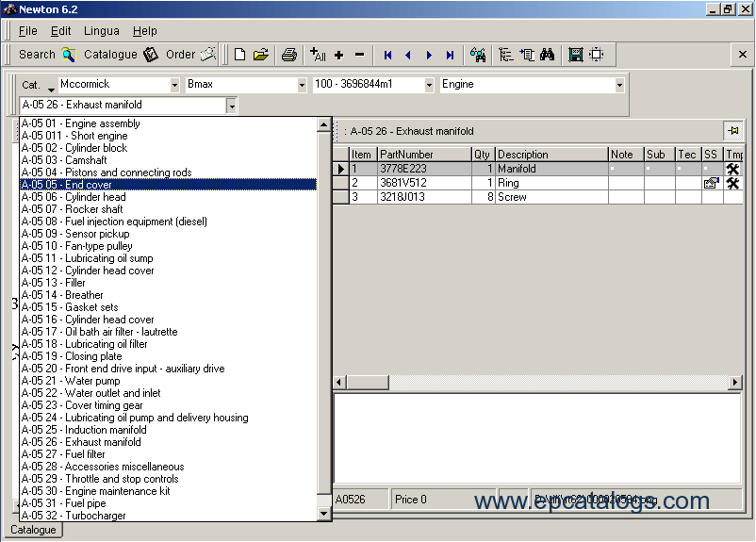This screenshot has height=542, width=756.
Task: Click the save floppy disk icon
Action: pos(575,55)
